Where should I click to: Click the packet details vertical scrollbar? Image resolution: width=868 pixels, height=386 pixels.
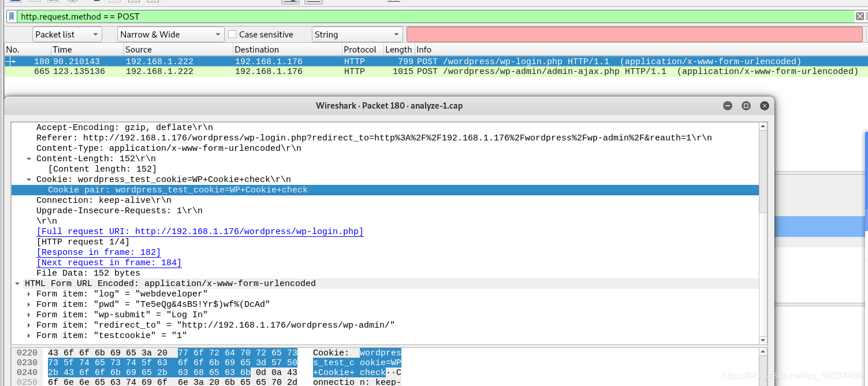[x=763, y=172]
